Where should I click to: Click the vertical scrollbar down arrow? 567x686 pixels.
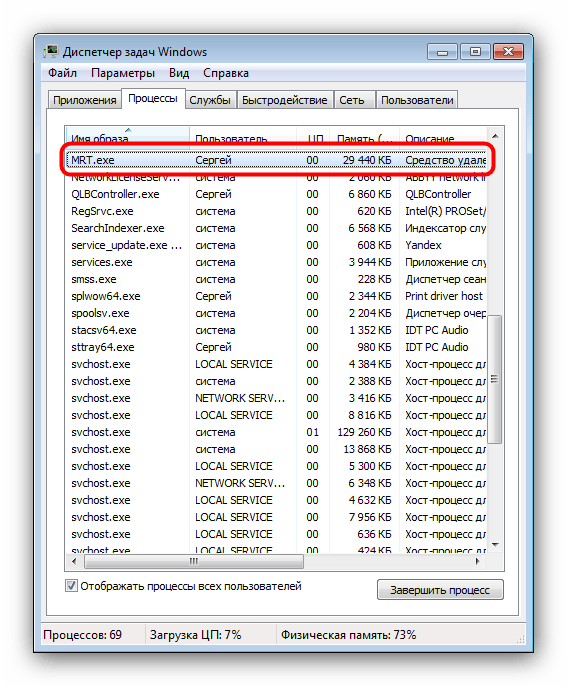coord(495,544)
